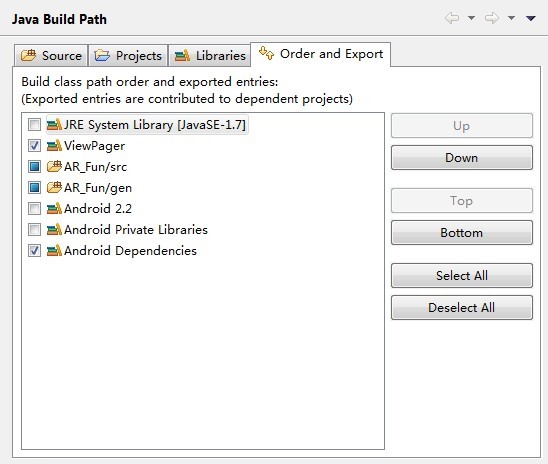Click the Android Private Libraries icon
Image resolution: width=548 pixels, height=464 pixels.
[54, 229]
